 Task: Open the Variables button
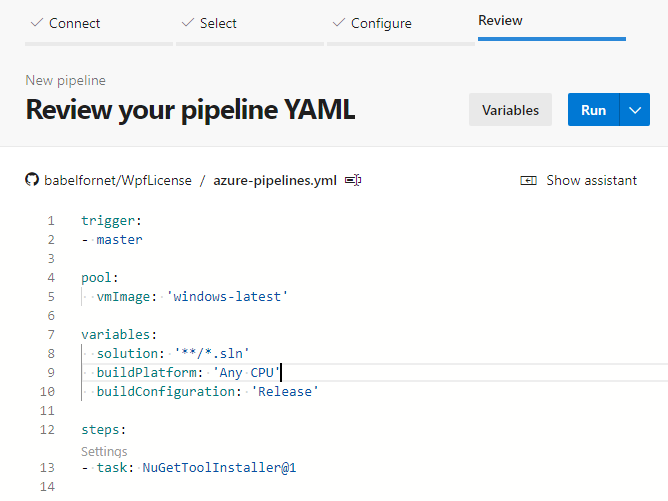tap(510, 110)
